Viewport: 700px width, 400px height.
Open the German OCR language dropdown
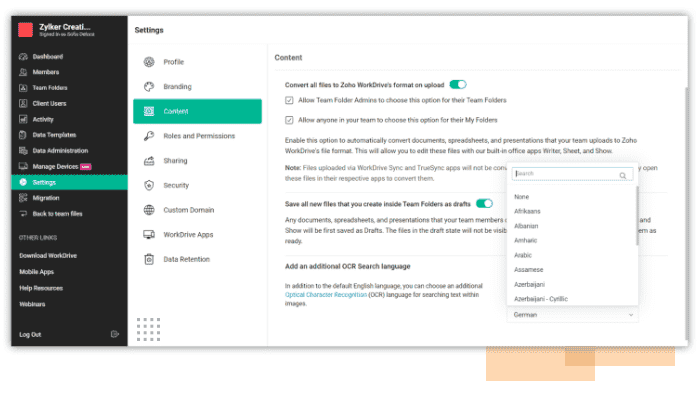click(573, 315)
